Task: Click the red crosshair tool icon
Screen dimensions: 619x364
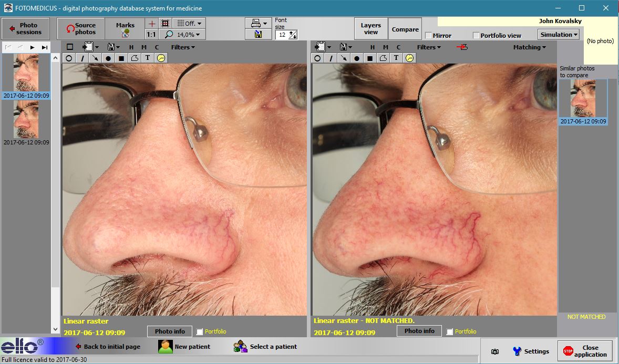Action: 151,24
